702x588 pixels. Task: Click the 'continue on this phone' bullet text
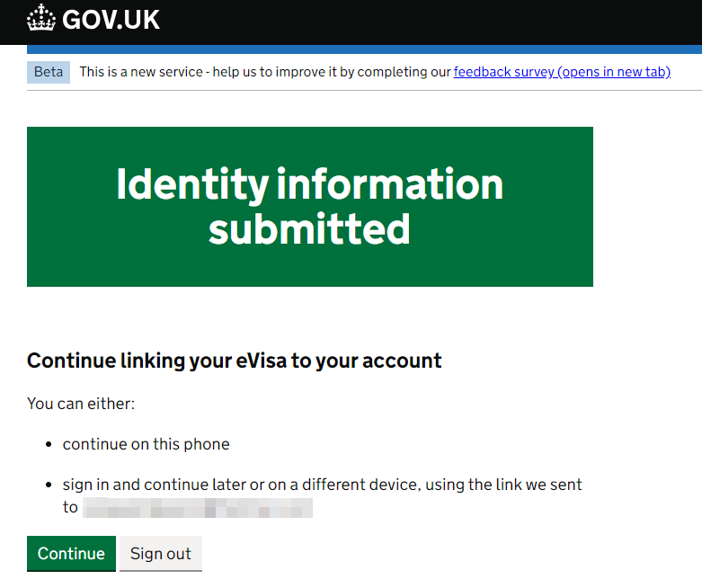pos(146,444)
